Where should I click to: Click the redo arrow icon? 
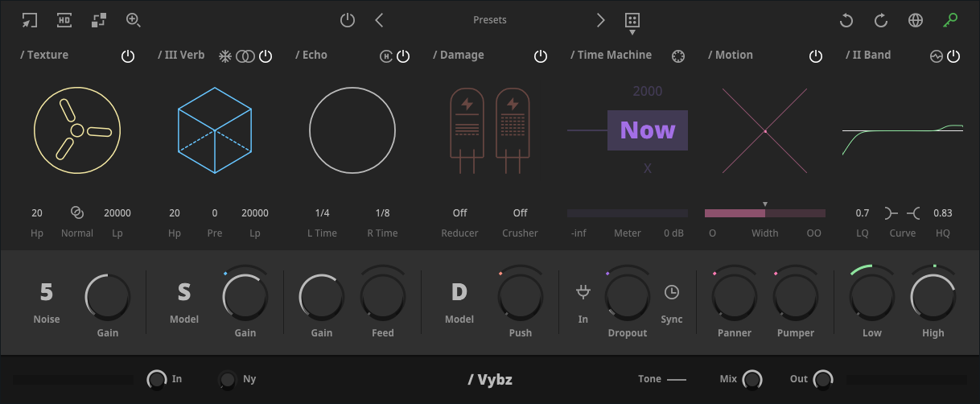point(881,21)
